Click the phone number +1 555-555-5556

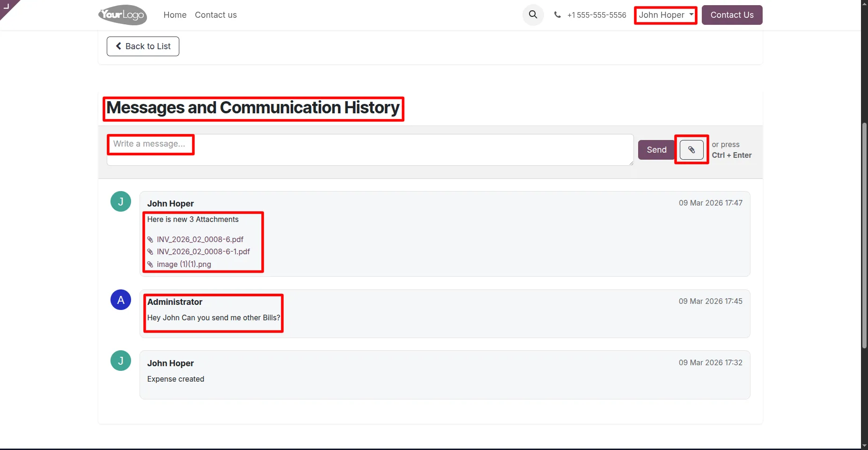coord(596,15)
